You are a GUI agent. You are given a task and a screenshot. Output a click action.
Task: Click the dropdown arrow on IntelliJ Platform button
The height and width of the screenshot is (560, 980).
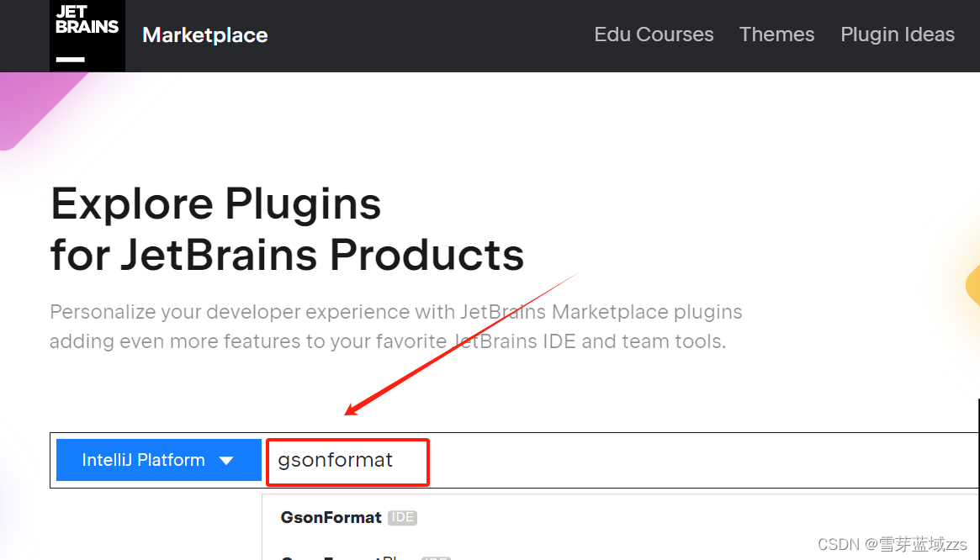tap(226, 461)
